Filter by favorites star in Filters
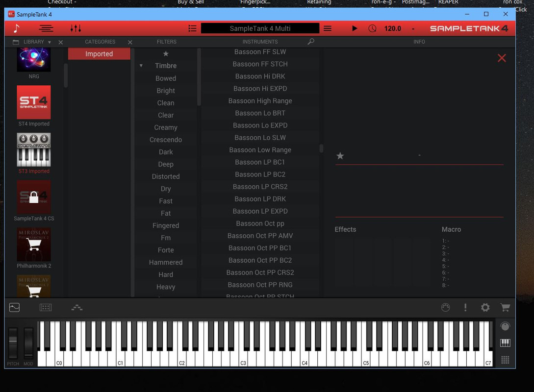The height and width of the screenshot is (392, 534). click(x=166, y=54)
